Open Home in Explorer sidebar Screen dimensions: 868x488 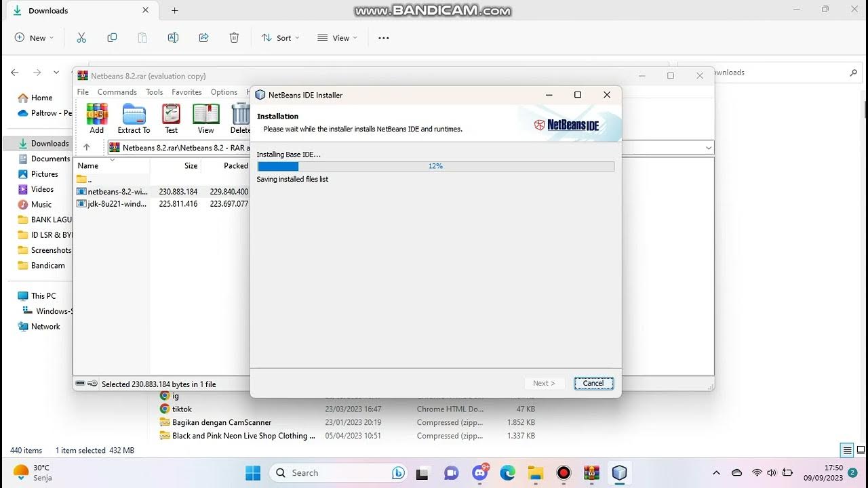coord(41,98)
